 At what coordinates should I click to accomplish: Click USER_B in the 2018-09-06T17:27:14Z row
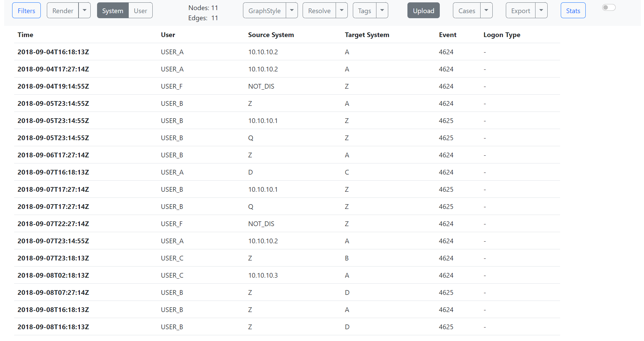point(172,155)
